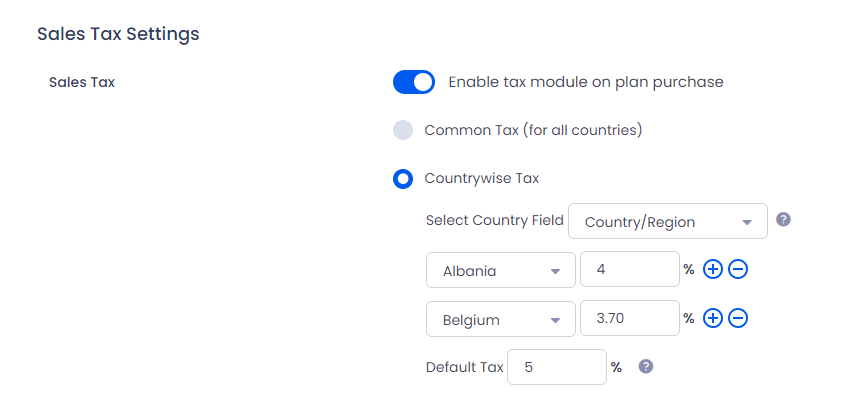Click the Belgium 3.70 tax percentage field
The height and width of the screenshot is (406, 853).
pos(629,318)
